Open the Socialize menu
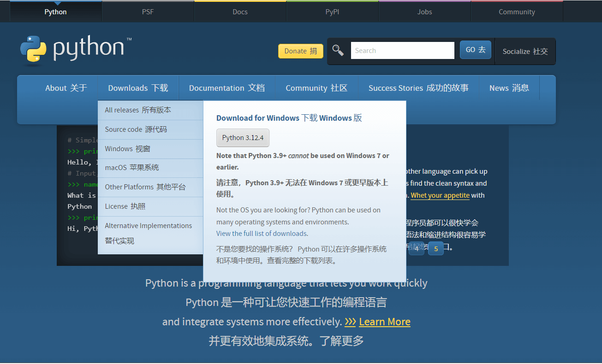This screenshot has width=602, height=364. [525, 52]
